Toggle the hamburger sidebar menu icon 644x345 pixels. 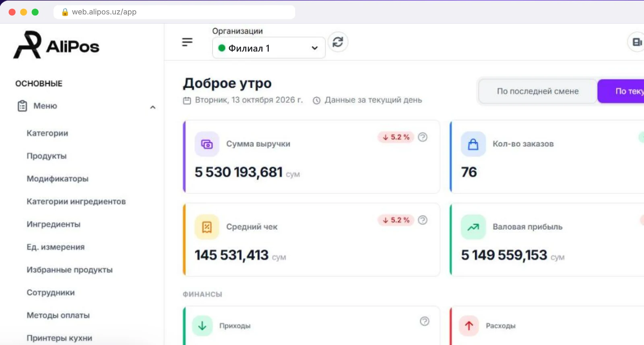pos(187,42)
